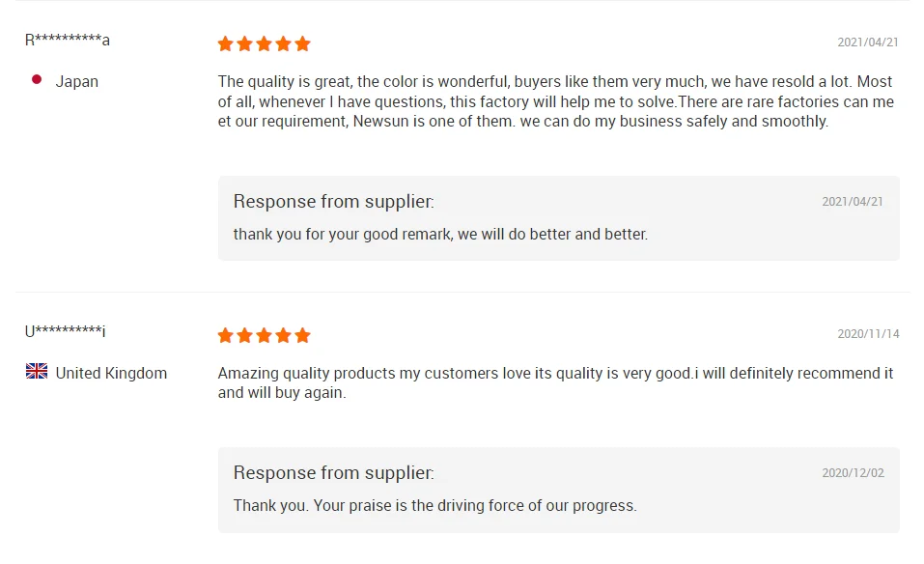Click review text starting "Amazing quality products"

point(555,382)
